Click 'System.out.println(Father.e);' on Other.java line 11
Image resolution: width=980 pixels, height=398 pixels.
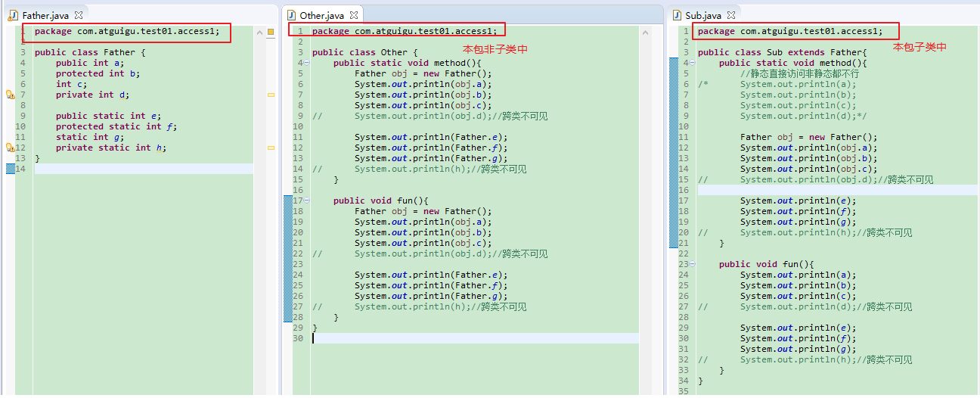pos(431,137)
